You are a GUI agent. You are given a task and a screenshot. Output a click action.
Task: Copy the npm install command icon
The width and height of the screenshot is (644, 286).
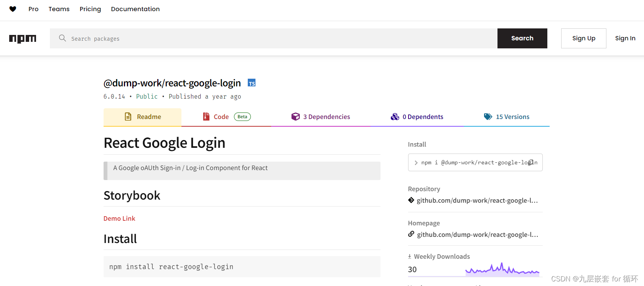click(531, 162)
